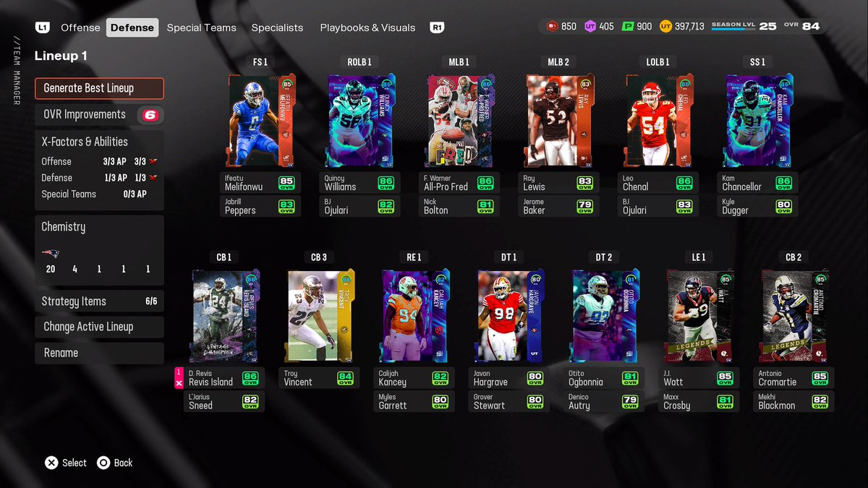Click backup Myles Garrett row

414,401
